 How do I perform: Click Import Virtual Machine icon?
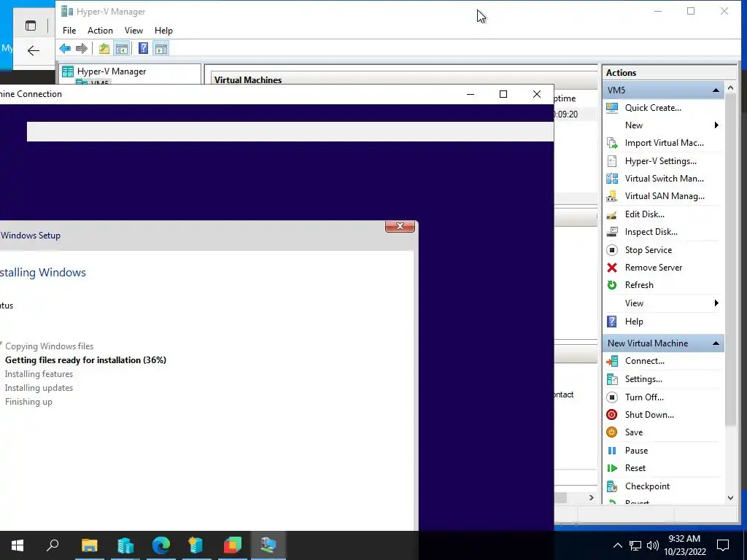[612, 143]
